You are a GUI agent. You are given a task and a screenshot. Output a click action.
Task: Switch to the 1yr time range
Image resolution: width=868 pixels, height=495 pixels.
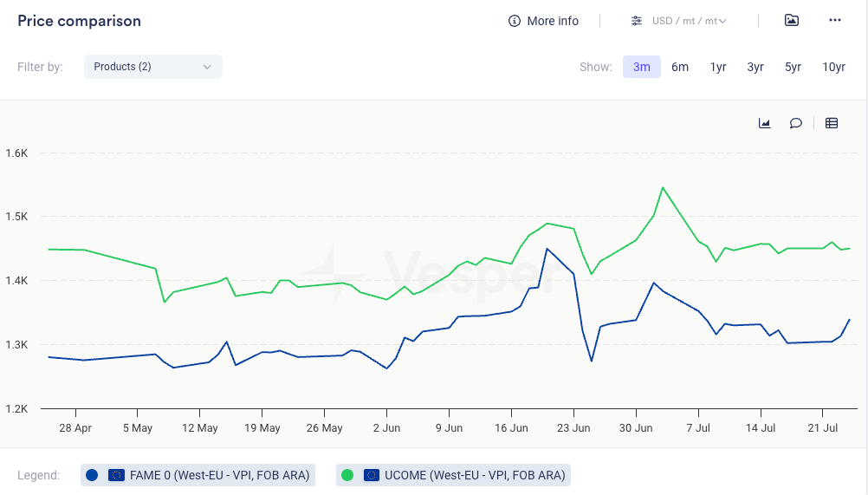tap(718, 67)
